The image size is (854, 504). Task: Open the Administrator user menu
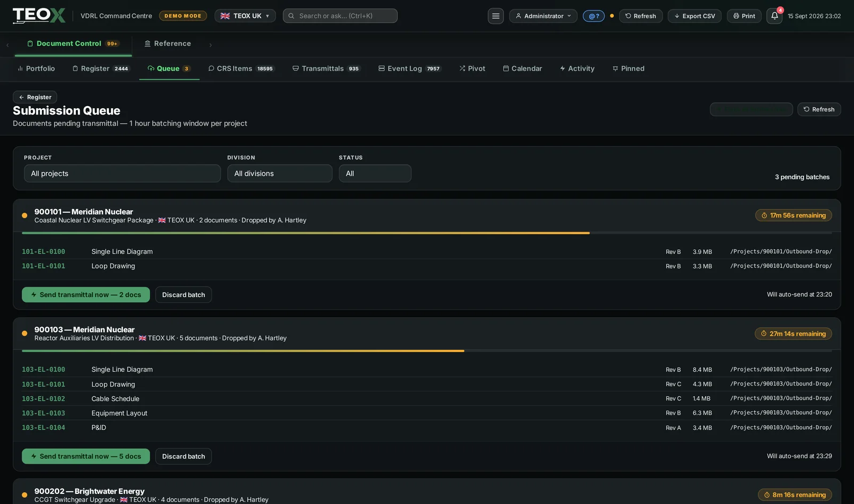pos(543,16)
